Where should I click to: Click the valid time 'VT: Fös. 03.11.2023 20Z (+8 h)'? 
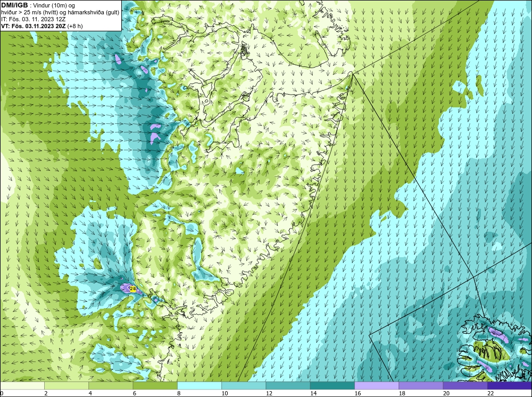point(41,26)
